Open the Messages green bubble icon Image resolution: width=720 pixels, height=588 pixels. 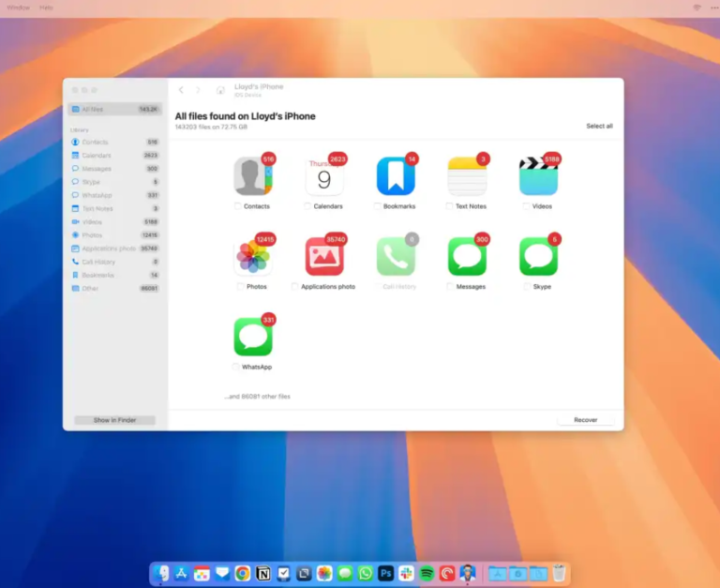[x=467, y=256]
